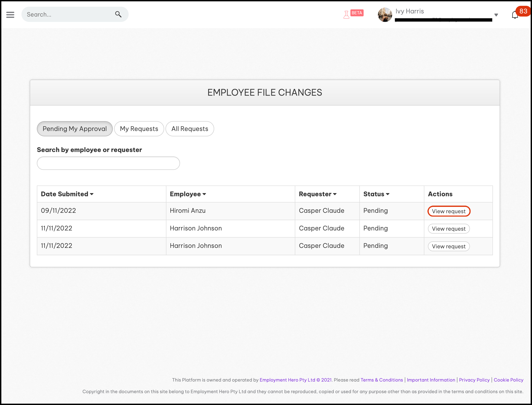Screen dimensions: 532x405
Task: View request for Hiromi Anzu
Action: coord(448,211)
